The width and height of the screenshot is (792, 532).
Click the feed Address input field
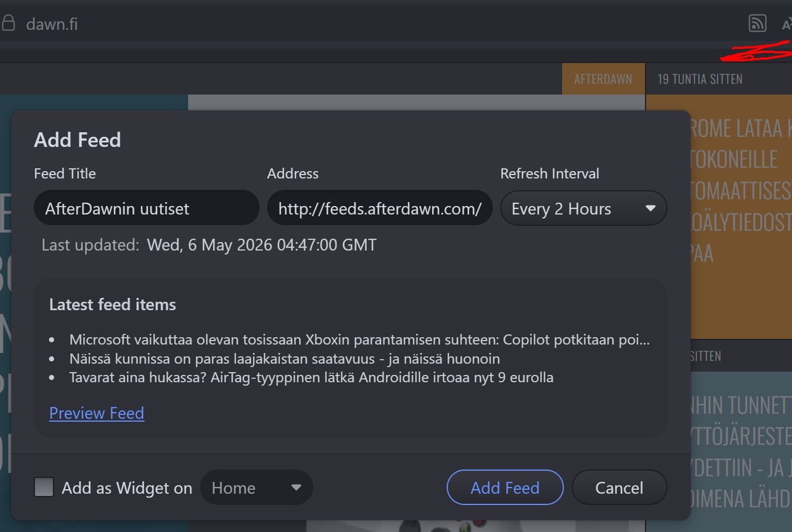pyautogui.click(x=380, y=208)
